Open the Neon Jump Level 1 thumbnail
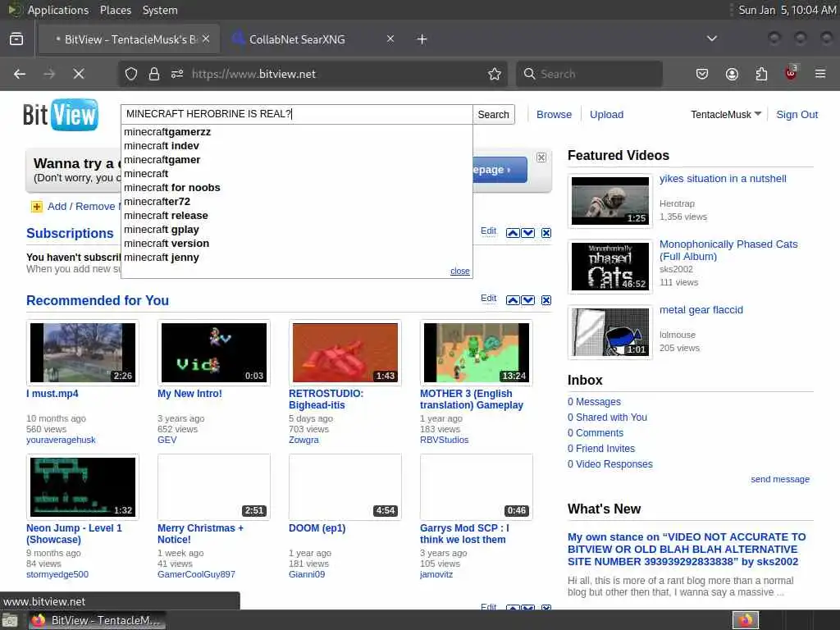Screen dimensions: 840x630 83,487
